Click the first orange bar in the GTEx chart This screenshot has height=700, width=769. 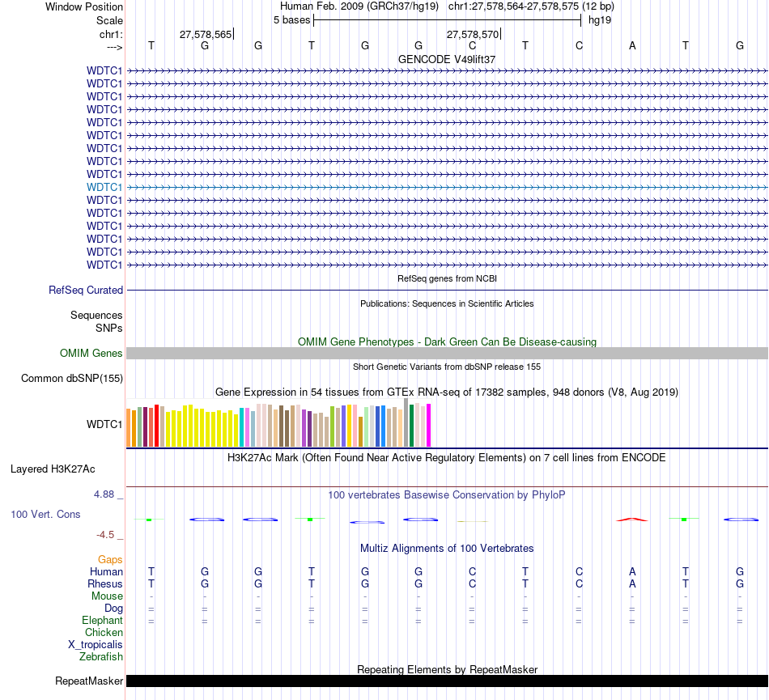(129, 428)
